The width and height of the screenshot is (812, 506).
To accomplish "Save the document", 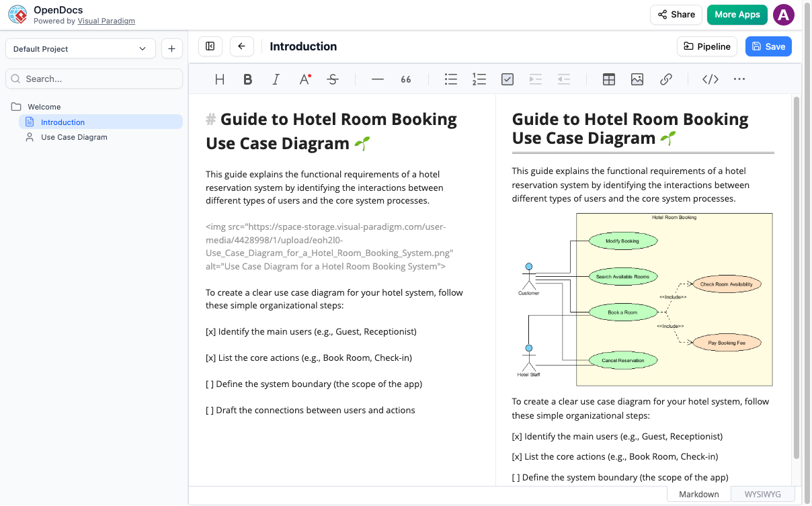I will (x=768, y=46).
